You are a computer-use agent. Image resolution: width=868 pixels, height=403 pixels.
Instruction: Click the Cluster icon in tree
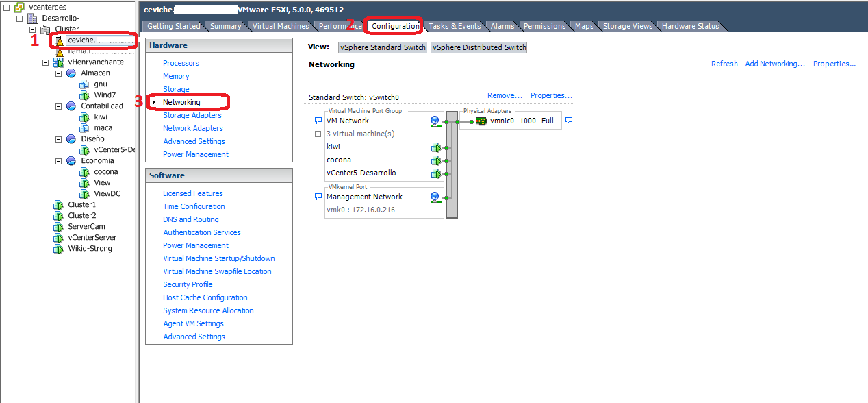[45, 29]
